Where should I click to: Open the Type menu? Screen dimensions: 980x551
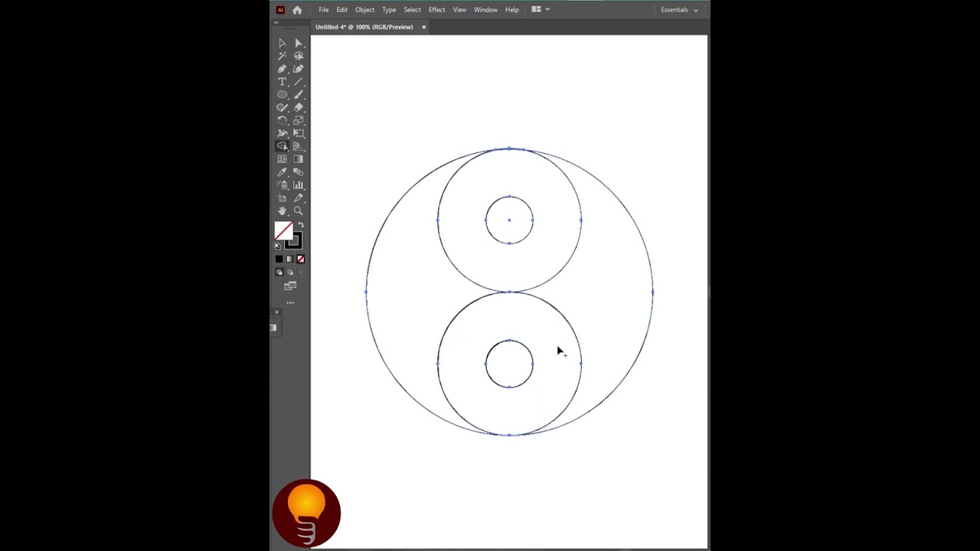pos(389,10)
